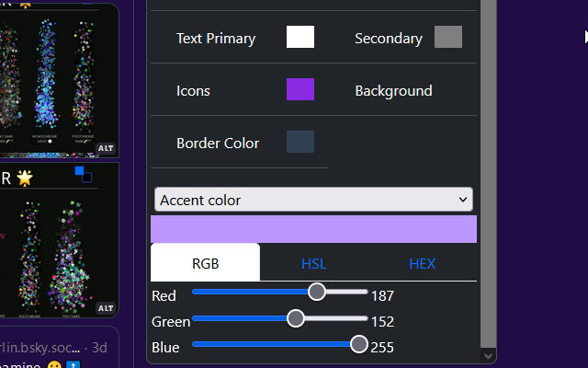Click the Text Primary label
The image size is (588, 368).
click(x=216, y=39)
